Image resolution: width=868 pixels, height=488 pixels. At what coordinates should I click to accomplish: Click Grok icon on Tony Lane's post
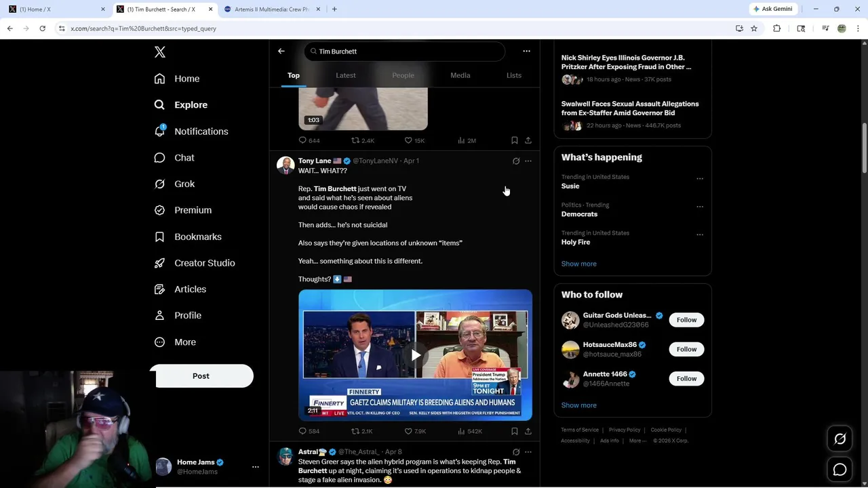(x=516, y=161)
